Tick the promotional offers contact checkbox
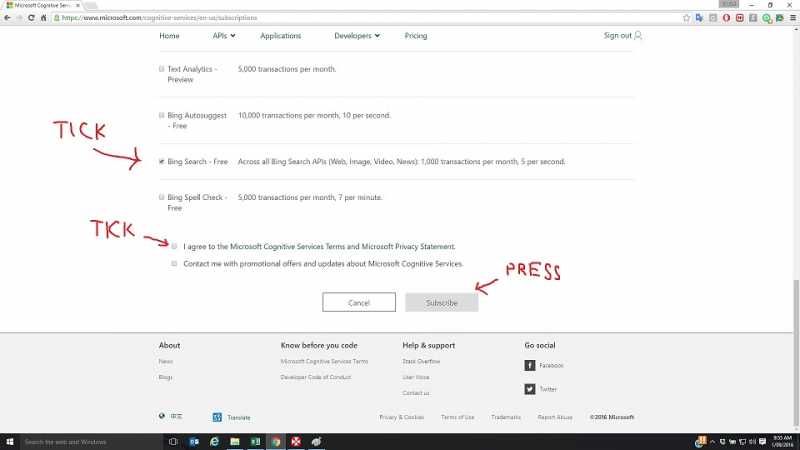Image resolution: width=800 pixels, height=450 pixels. coord(174,264)
